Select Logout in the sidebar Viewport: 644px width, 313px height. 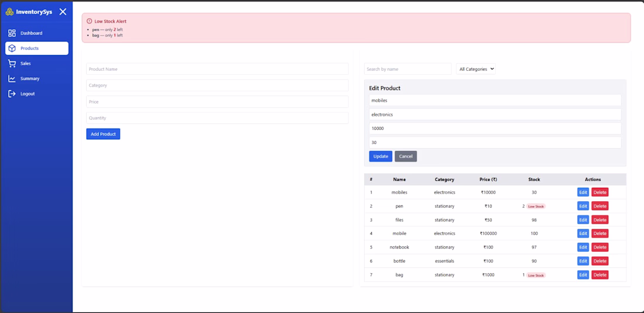point(36,94)
